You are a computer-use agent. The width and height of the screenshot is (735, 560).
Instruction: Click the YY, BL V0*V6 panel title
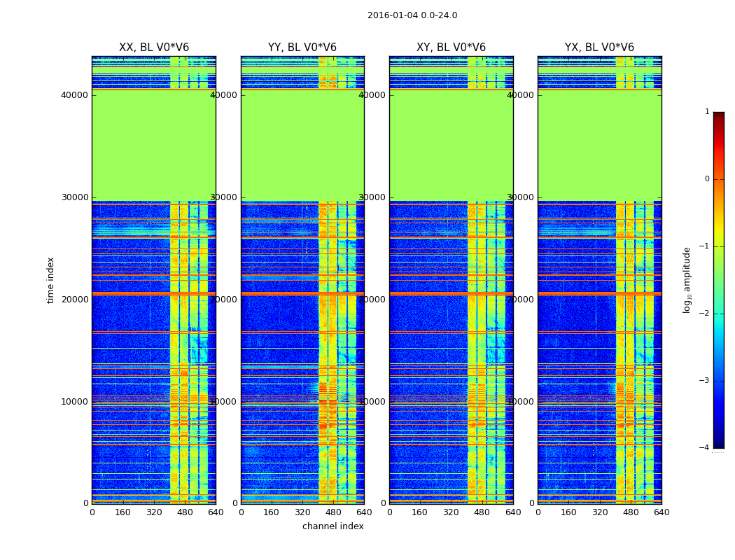(302, 48)
